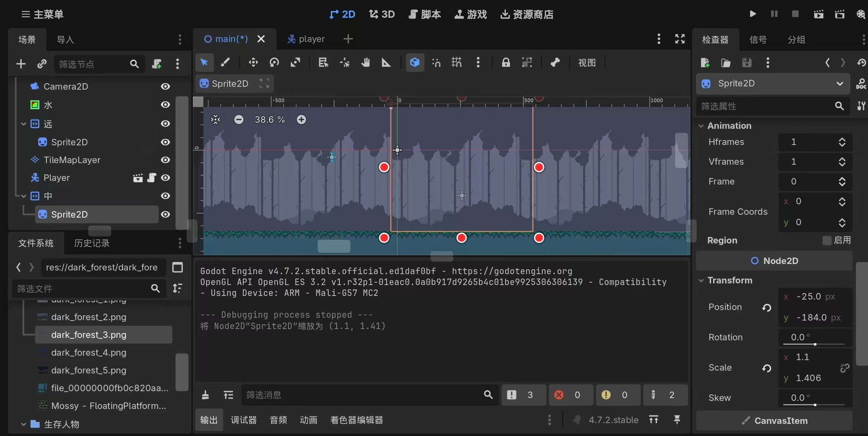This screenshot has height=436, width=868.
Task: Toggle distraction-free fullscreen mode
Action: point(680,39)
